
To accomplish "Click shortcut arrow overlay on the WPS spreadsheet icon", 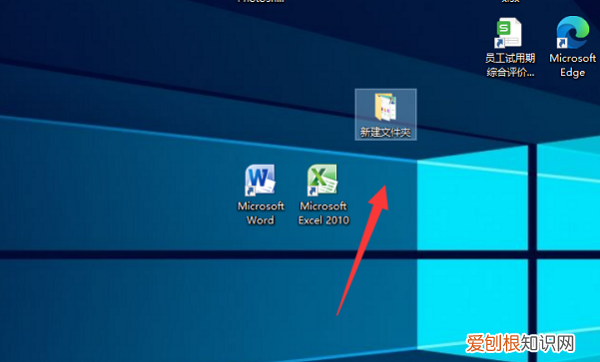I will coord(499,43).
